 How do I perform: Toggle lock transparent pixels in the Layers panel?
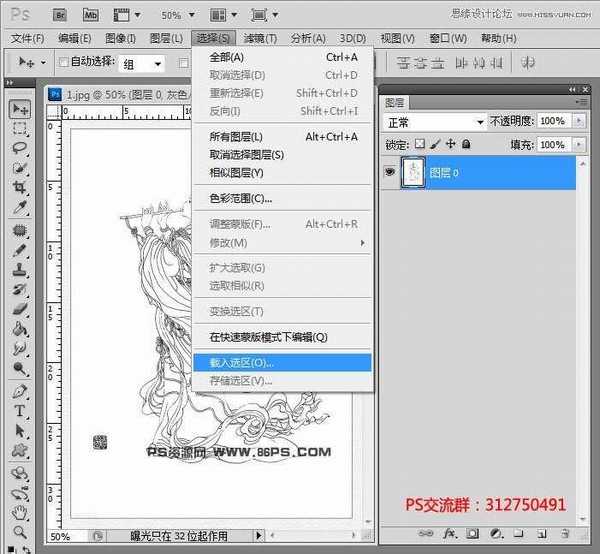pos(420,144)
